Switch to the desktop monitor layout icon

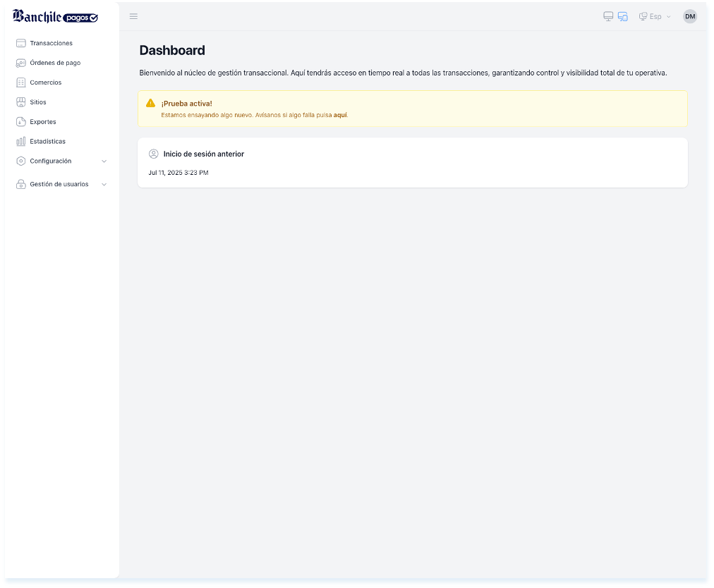coord(608,16)
